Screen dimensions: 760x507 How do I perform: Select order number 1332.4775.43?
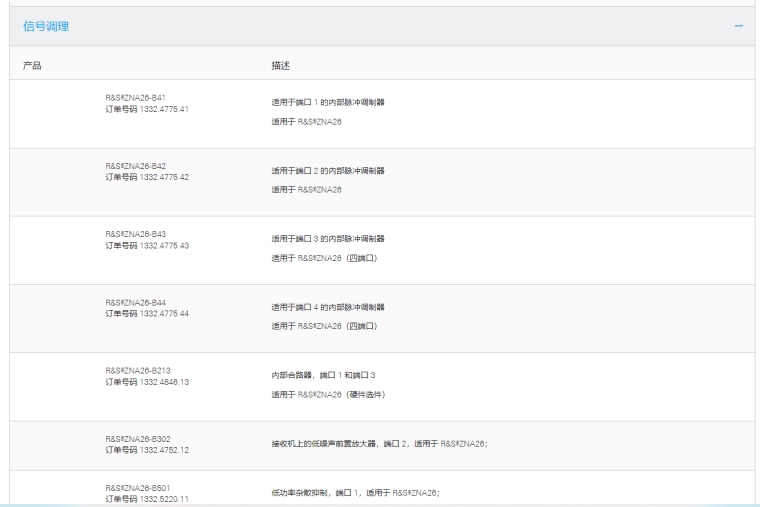[x=147, y=244]
